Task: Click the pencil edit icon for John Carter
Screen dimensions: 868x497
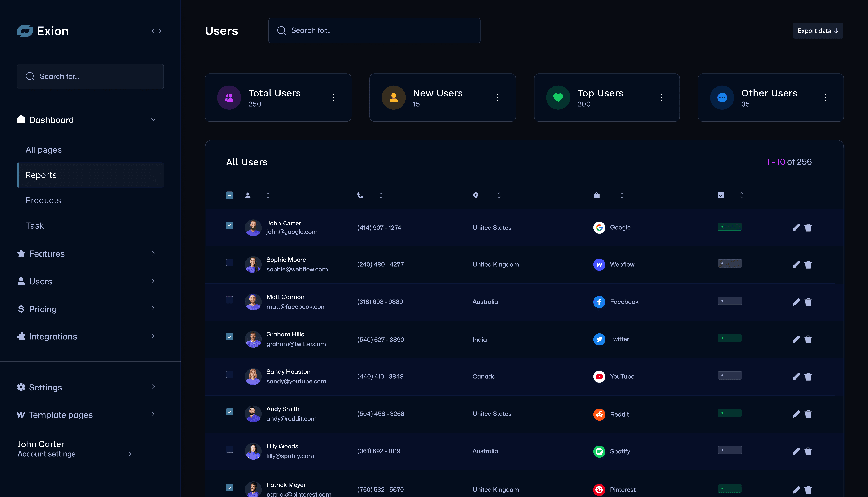Action: pos(796,228)
